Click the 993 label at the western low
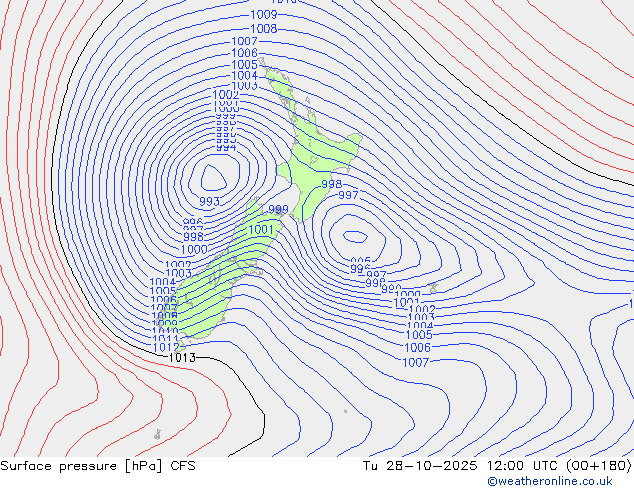Viewport: 634px width, 490px height. [209, 201]
